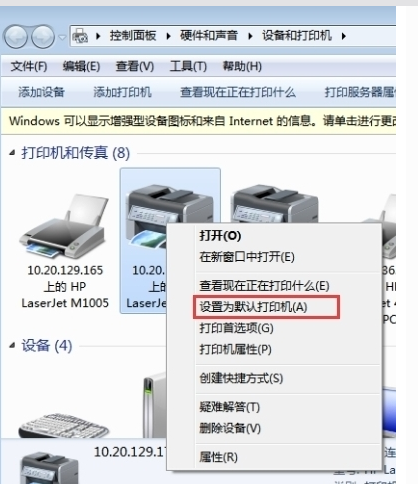Screen dimensions: 418x484
Task: Click the printer icon in address bar
Action: click(80, 36)
